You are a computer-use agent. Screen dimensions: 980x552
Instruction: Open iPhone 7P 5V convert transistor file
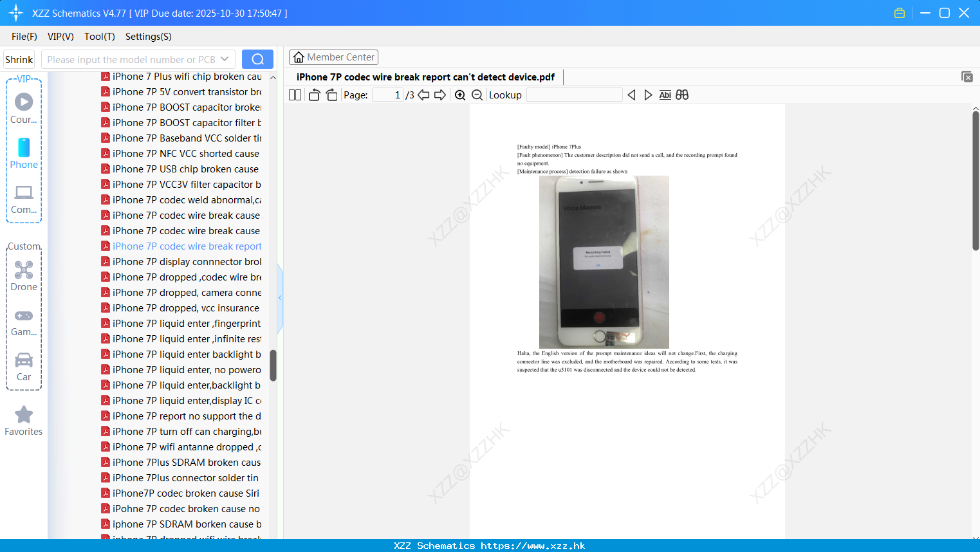coord(181,92)
